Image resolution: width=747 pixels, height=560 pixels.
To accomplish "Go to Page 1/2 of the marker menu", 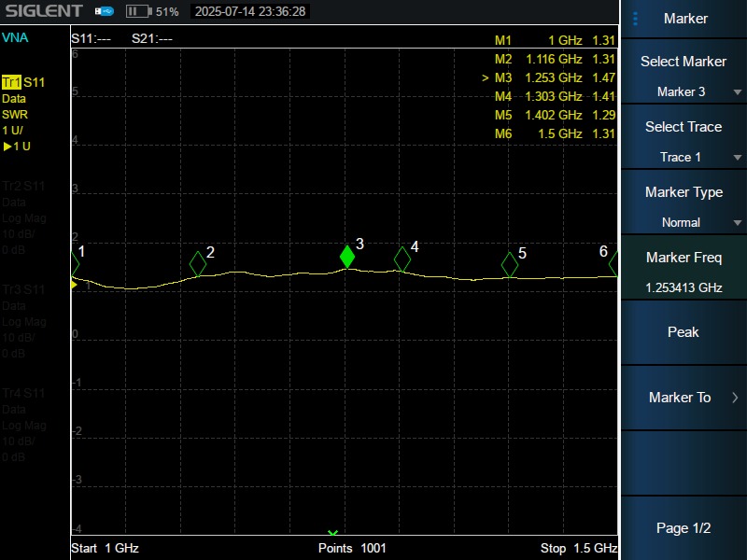I will pos(684,528).
